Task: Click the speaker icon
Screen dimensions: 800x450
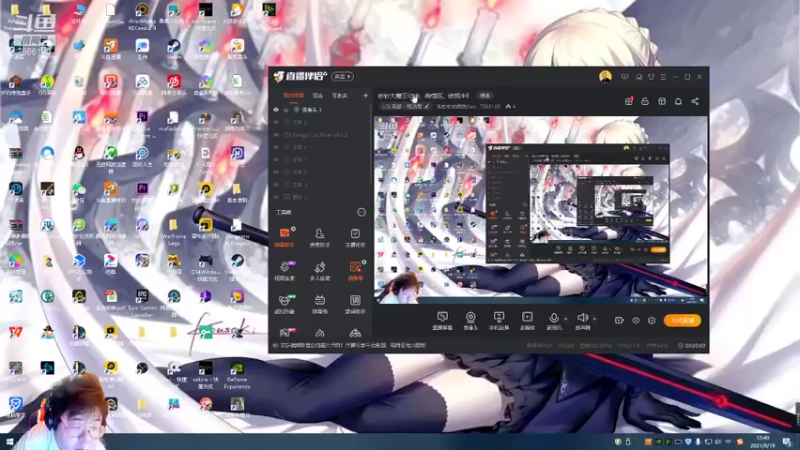Action: (x=583, y=320)
